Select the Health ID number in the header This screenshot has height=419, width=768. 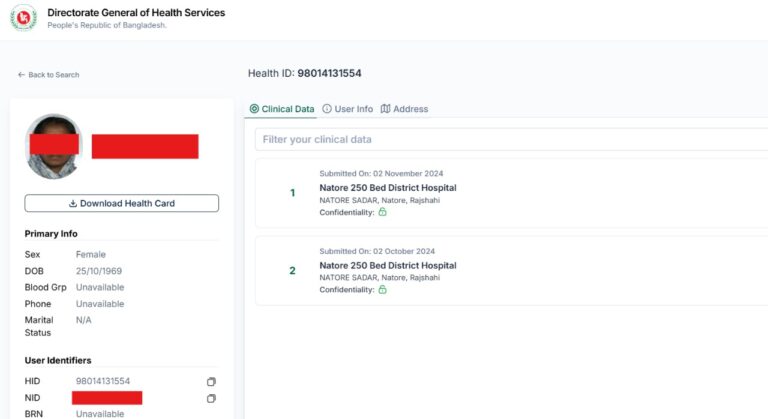329,74
